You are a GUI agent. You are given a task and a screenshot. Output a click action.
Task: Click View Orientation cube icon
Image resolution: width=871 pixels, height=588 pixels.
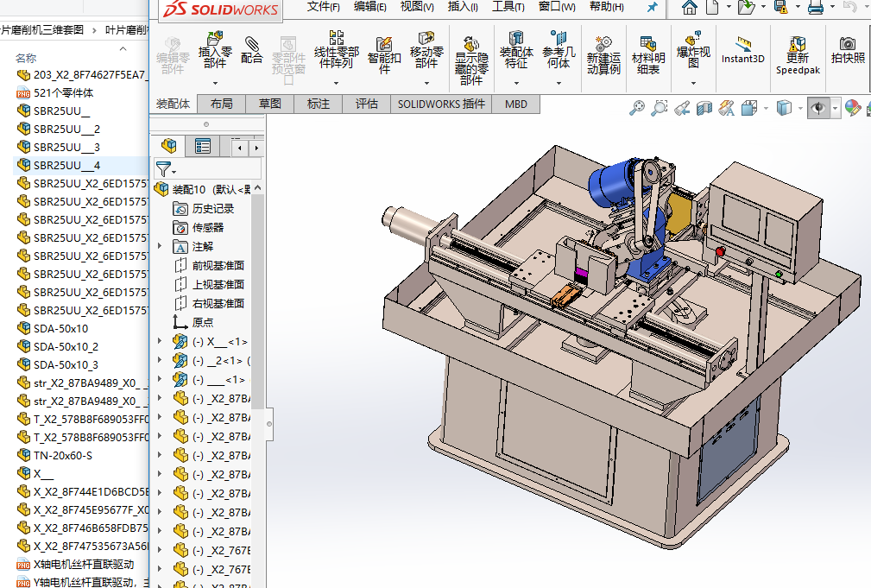(x=748, y=108)
